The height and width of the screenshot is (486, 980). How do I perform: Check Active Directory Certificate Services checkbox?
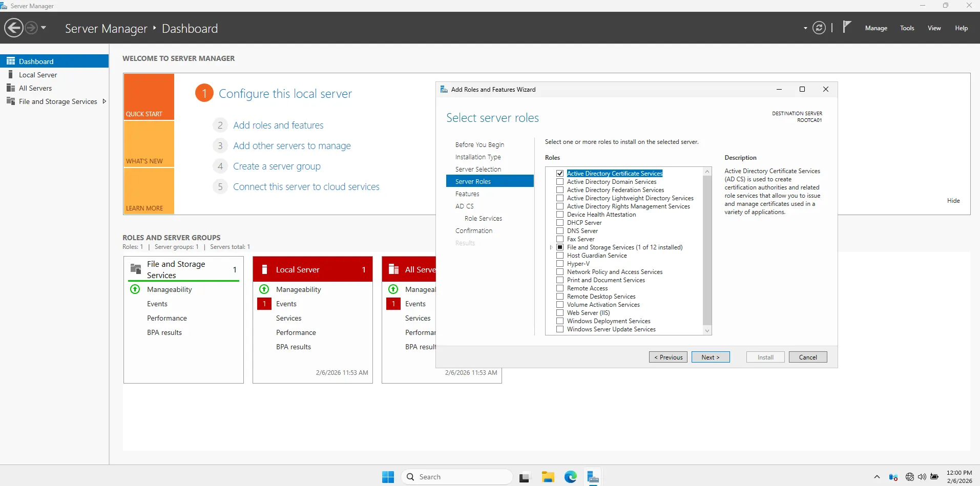(x=560, y=174)
